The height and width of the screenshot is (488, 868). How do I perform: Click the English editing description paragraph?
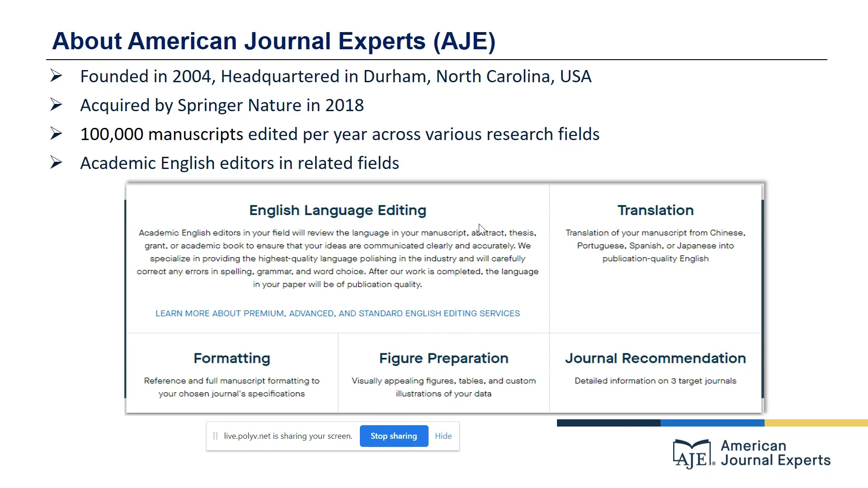tap(338, 258)
